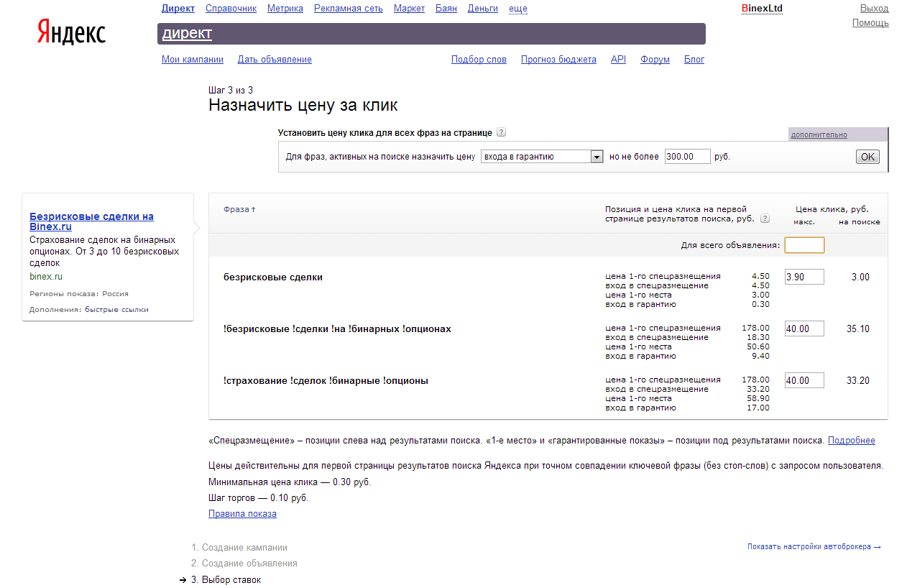The height and width of the screenshot is (588, 907).
Task: Expand the 'еще' services menu
Action: click(517, 9)
